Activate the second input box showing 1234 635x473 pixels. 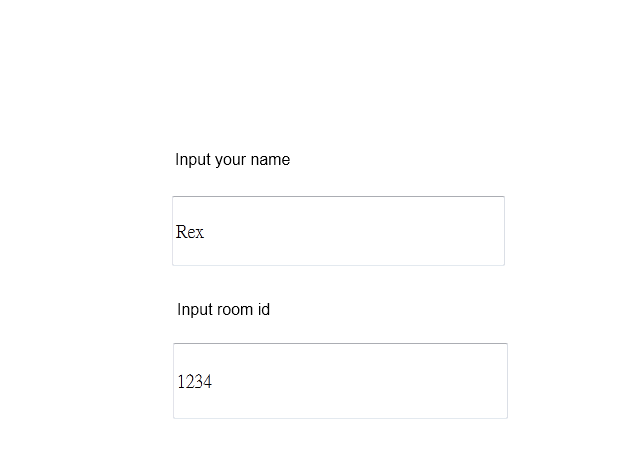(x=340, y=381)
